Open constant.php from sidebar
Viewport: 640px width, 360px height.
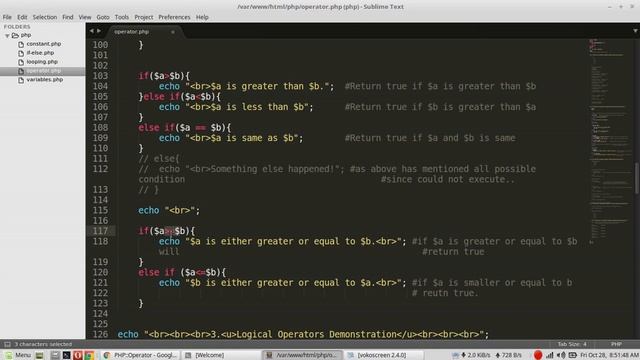pyautogui.click(x=44, y=44)
